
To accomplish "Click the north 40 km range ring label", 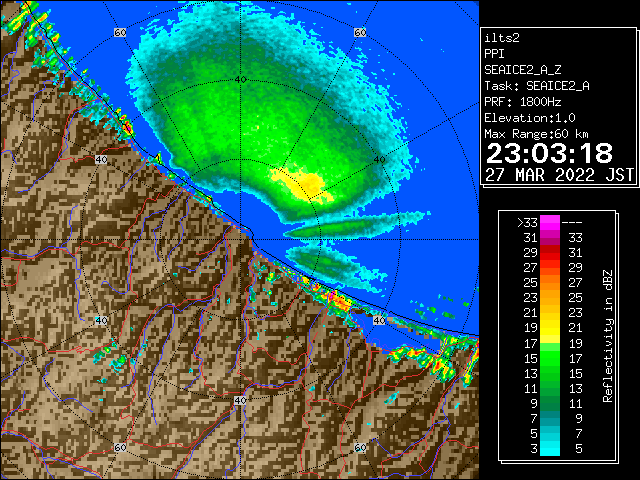I will (240, 79).
